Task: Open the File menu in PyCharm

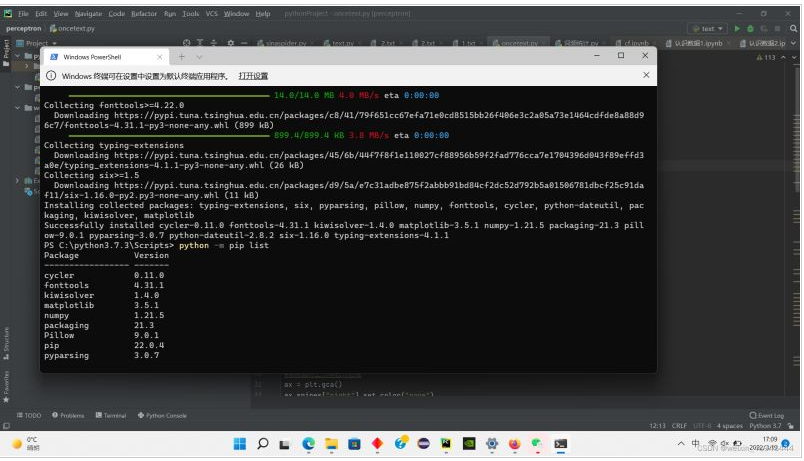Action: (24, 14)
